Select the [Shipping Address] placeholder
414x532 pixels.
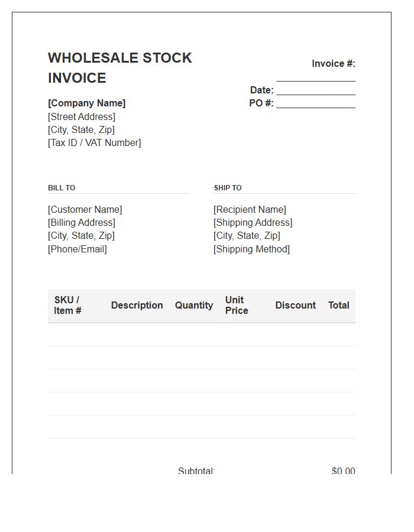point(253,222)
